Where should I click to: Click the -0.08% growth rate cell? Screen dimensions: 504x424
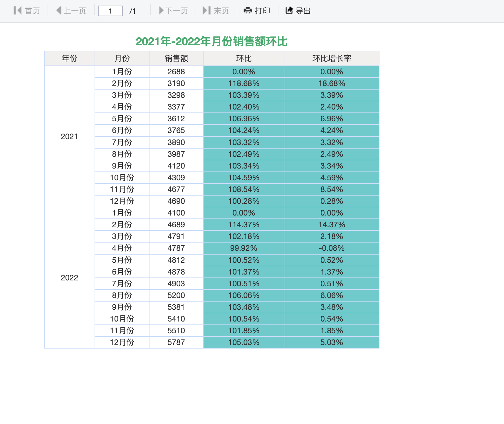pos(332,248)
